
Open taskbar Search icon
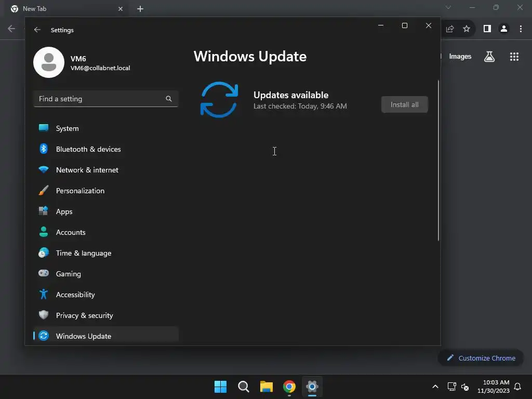click(244, 387)
